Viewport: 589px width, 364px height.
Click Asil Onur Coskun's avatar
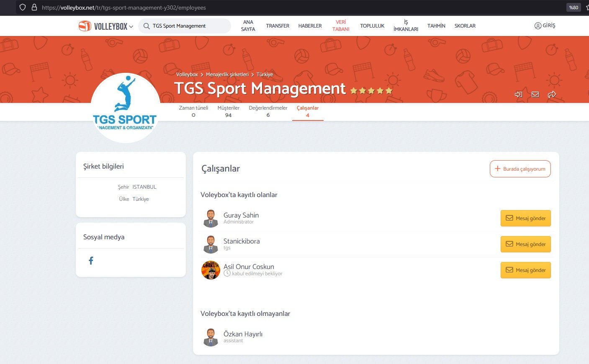click(x=211, y=270)
